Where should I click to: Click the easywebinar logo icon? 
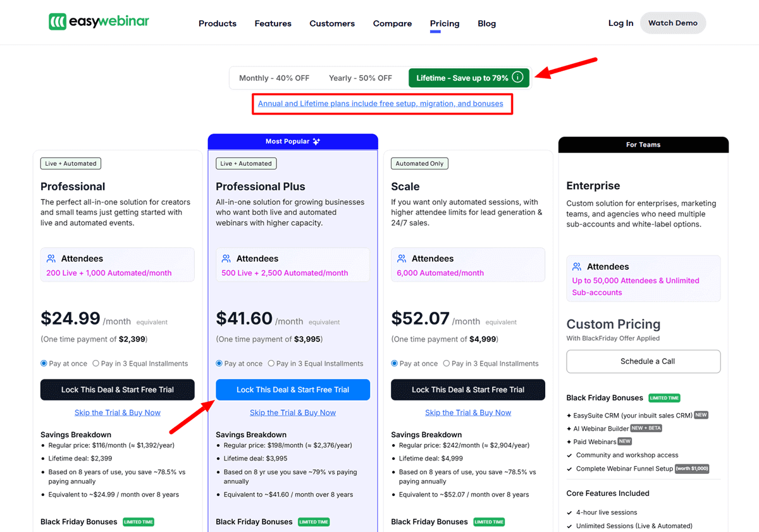[58, 21]
